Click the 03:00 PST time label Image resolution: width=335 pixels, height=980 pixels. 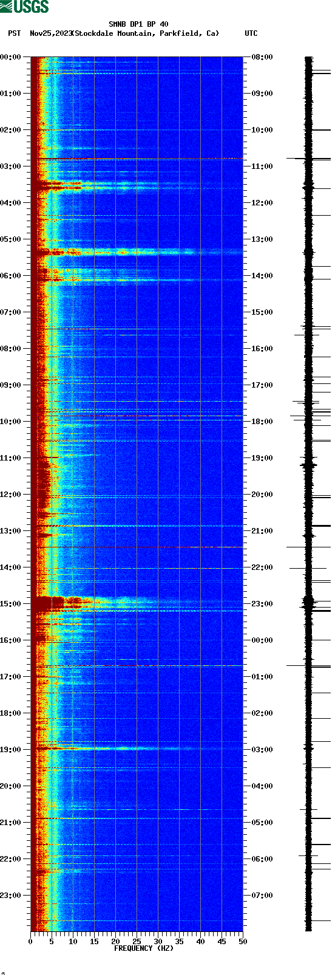[x=11, y=166]
